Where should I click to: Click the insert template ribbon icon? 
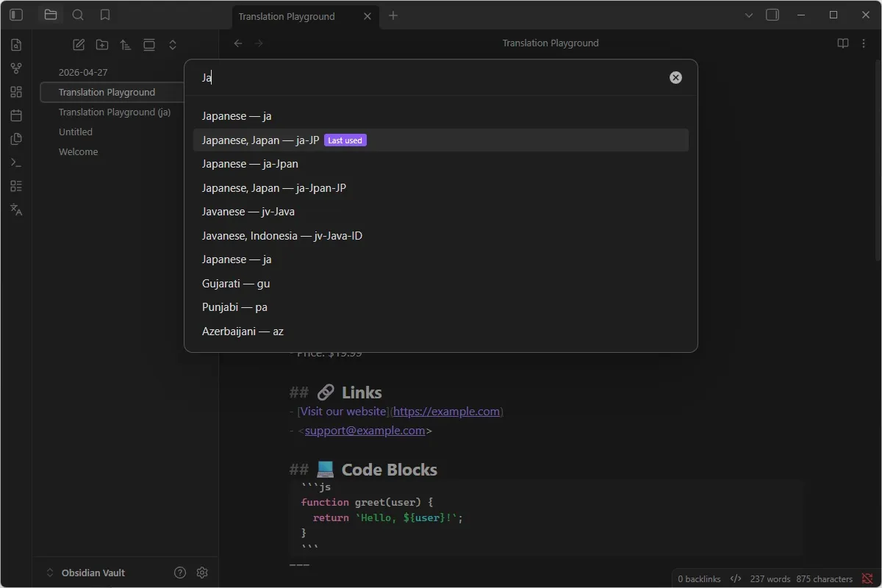[x=16, y=139]
